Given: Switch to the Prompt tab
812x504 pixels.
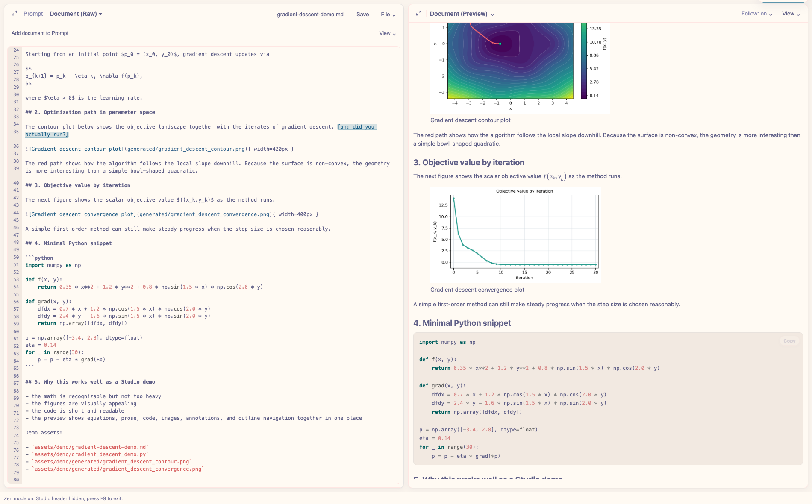Looking at the screenshot, I should click(33, 14).
